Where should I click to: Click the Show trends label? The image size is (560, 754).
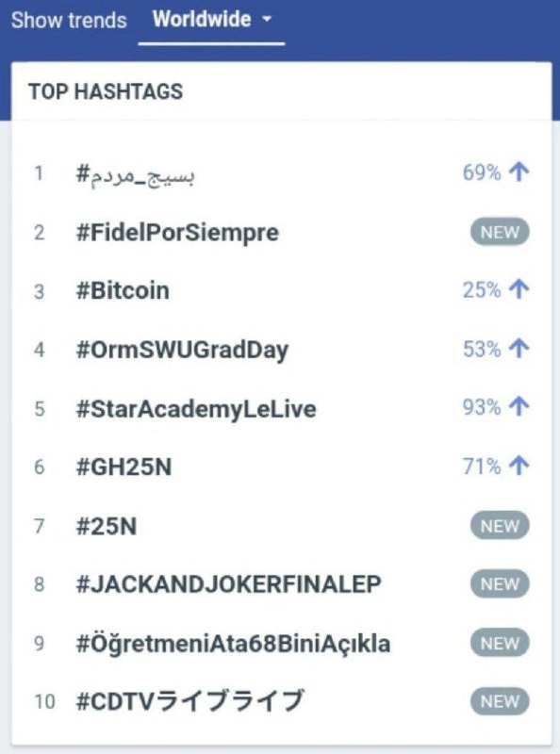point(69,20)
